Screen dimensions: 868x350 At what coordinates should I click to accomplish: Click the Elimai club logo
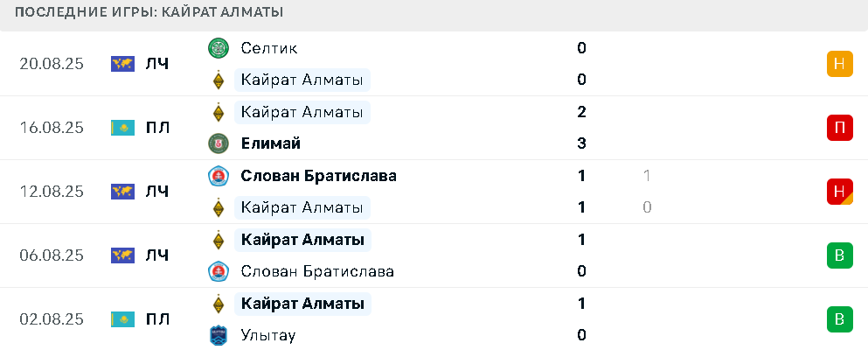pos(219,144)
